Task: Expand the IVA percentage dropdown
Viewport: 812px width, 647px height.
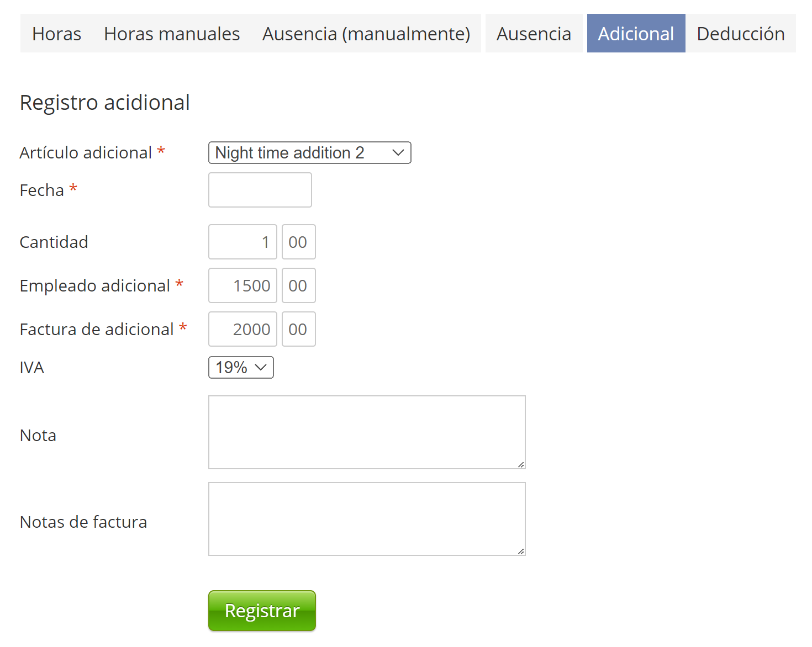Action: 241,368
